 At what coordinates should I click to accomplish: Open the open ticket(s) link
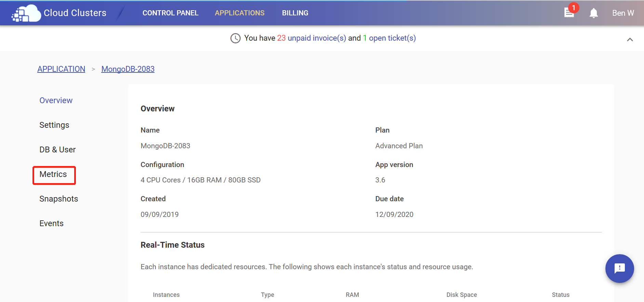pos(392,38)
